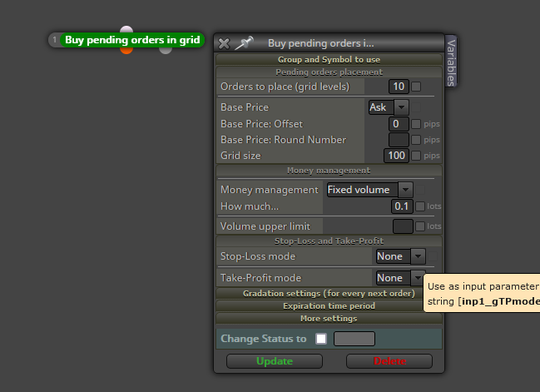
Task: Edit Base Price Offset field
Action: tap(399, 124)
